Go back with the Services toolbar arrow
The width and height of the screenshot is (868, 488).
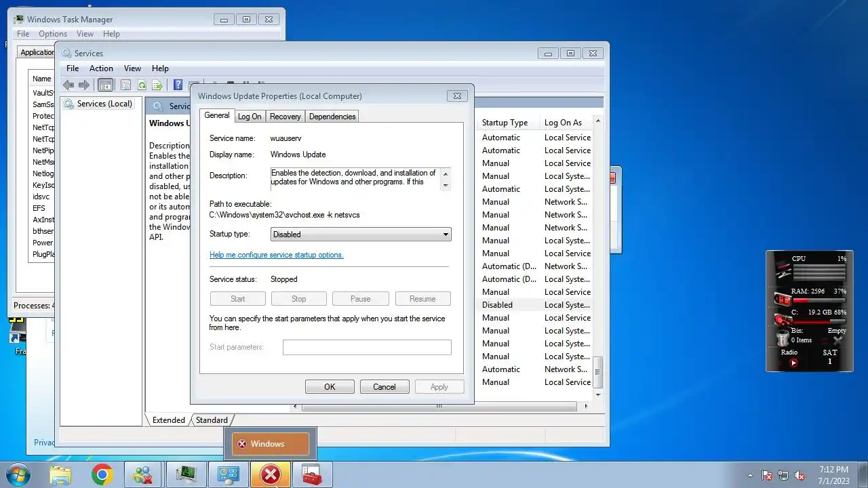68,85
